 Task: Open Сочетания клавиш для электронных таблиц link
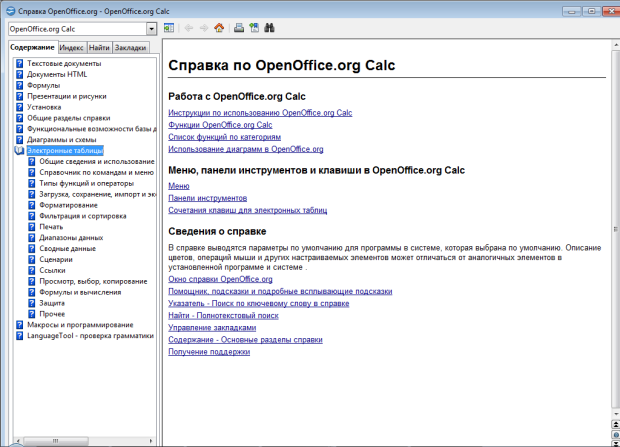tap(248, 210)
